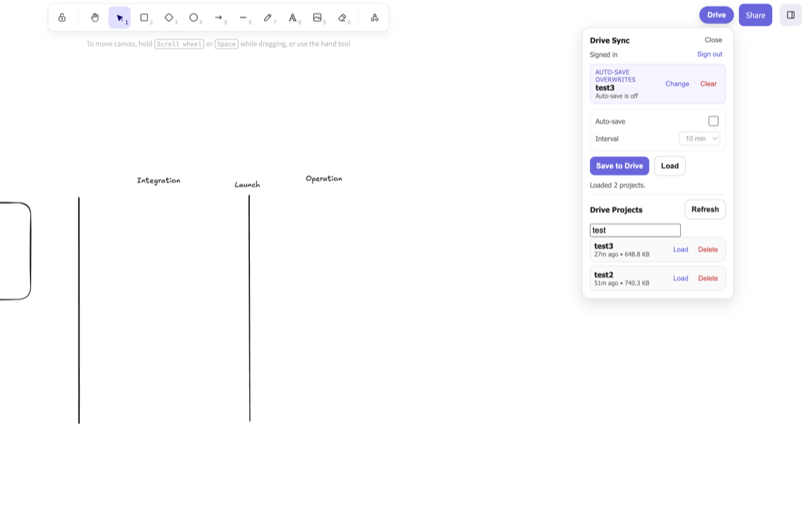This screenshot has width=812, height=508.
Task: Open the Share dialog
Action: [x=755, y=15]
